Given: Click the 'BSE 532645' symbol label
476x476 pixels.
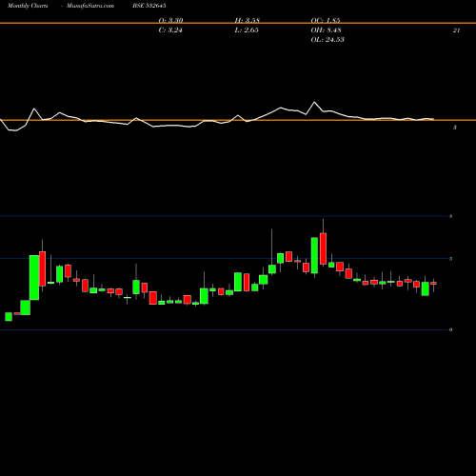Looking at the screenshot, I should tap(149, 6).
